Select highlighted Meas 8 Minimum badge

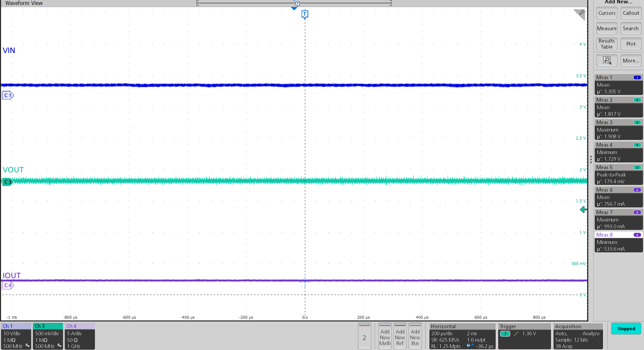(x=619, y=242)
